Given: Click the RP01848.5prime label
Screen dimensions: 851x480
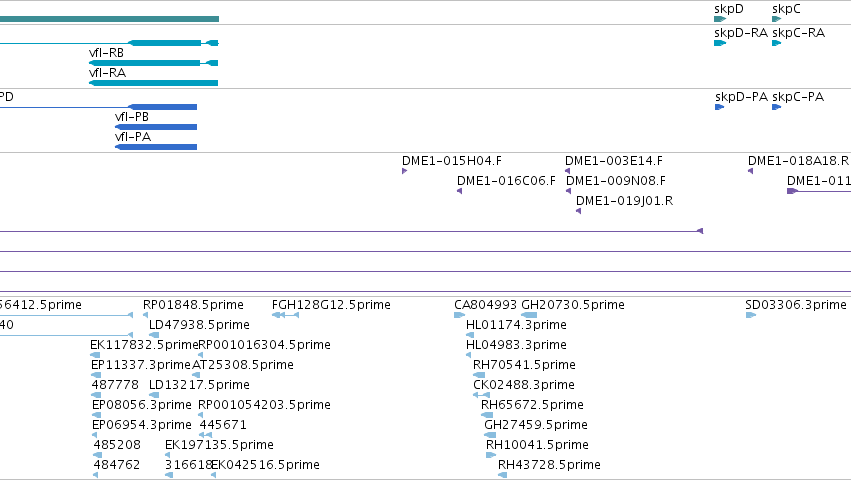Looking at the screenshot, I should pos(193,305).
